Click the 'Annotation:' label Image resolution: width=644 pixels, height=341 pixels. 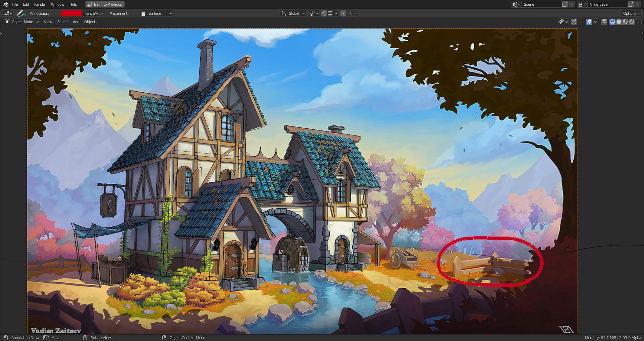[x=39, y=13]
